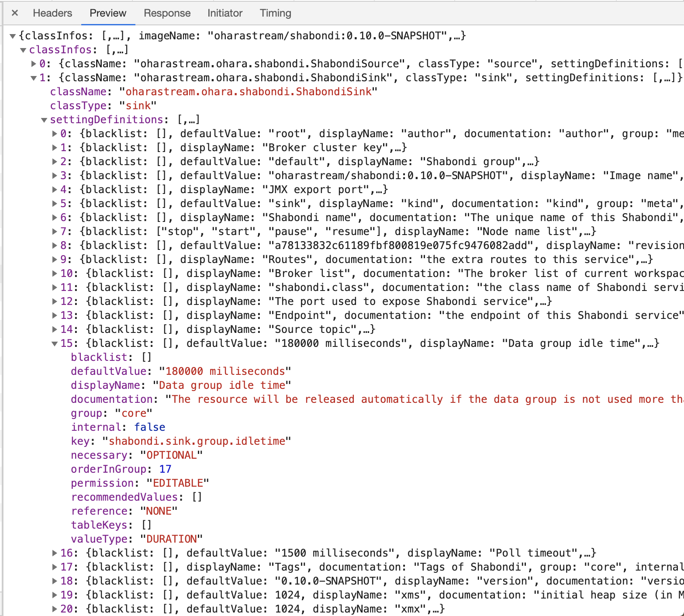Expand setting 3 Image name

coord(55,176)
